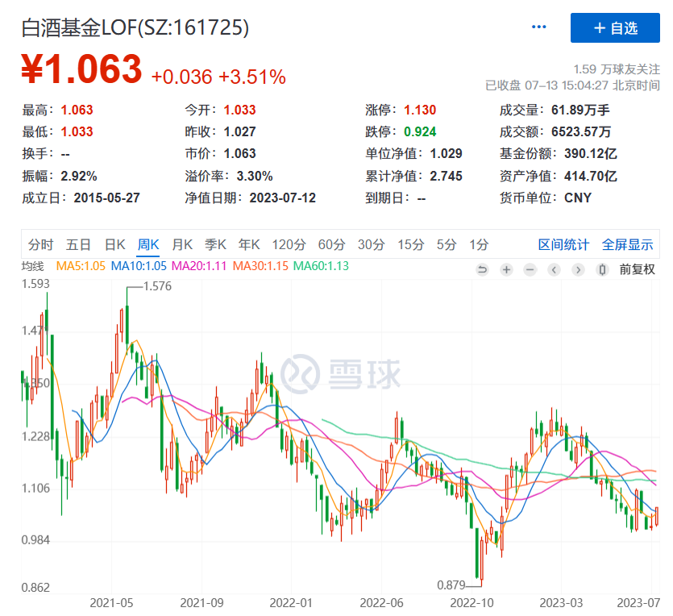Zoom out the chart with minus icon
The height and width of the screenshot is (616, 673).
530,269
